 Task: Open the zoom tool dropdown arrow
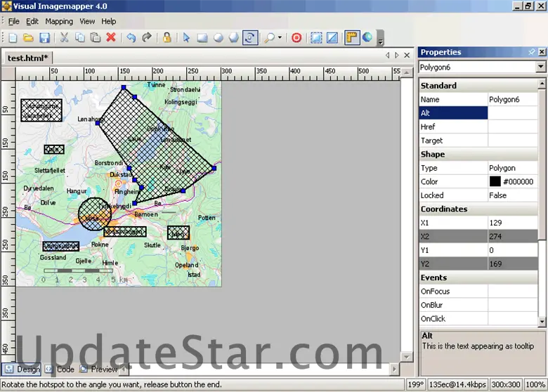click(x=280, y=37)
